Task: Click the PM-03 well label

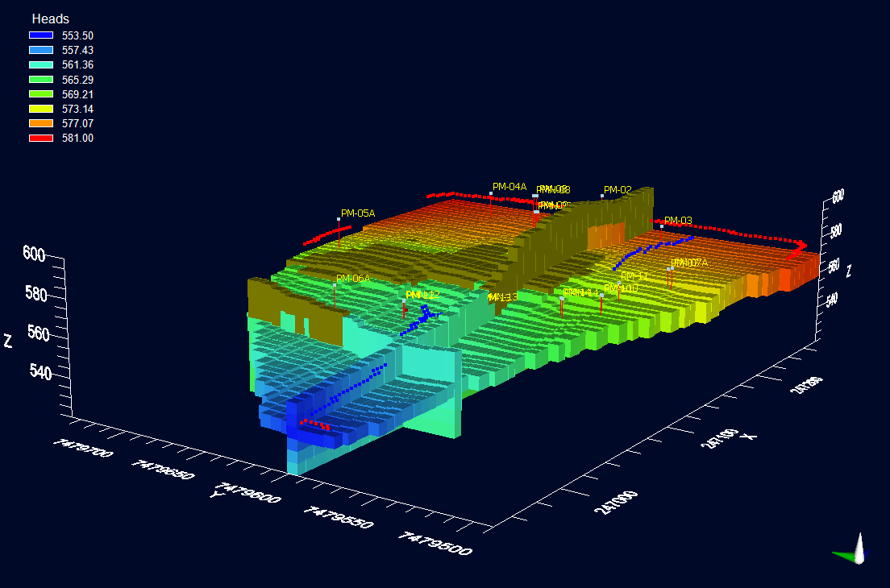Action: click(x=678, y=221)
